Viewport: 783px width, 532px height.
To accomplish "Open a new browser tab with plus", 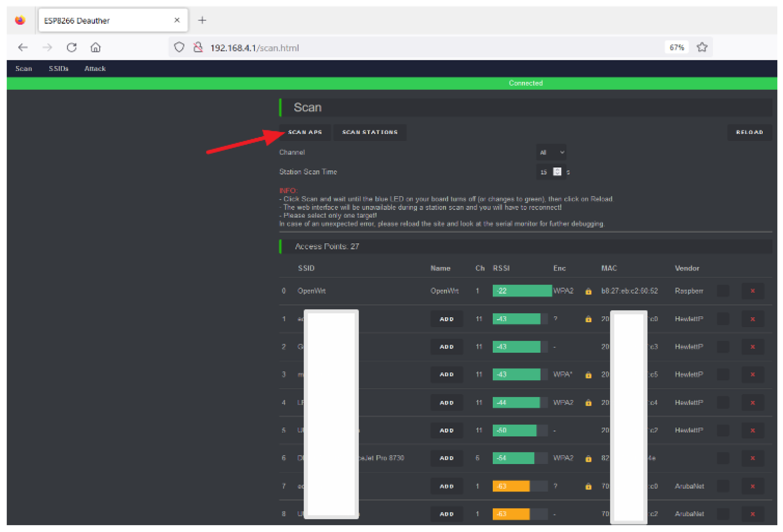I will tap(202, 20).
